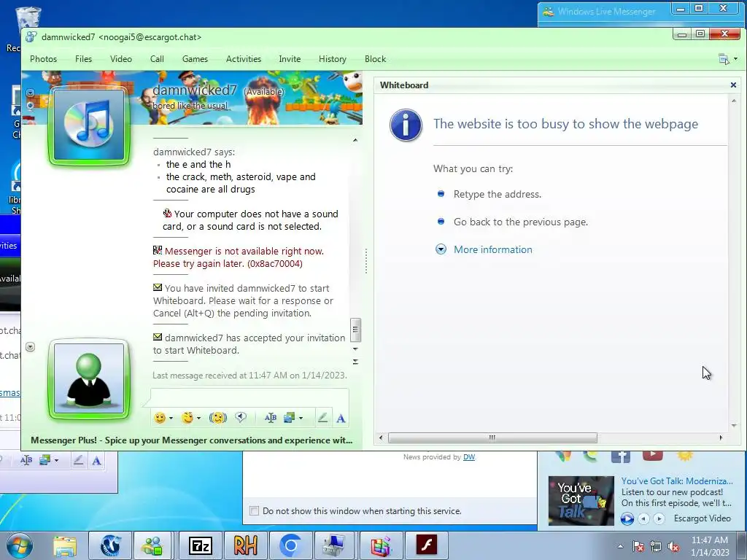Image resolution: width=747 pixels, height=560 pixels.
Task: Open You've Got Talk podcast link
Action: [677, 481]
